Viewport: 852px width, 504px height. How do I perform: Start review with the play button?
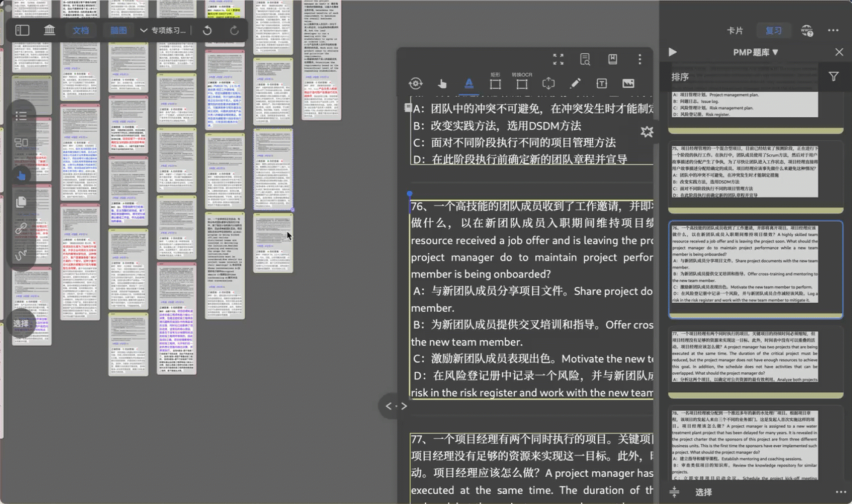coord(673,53)
